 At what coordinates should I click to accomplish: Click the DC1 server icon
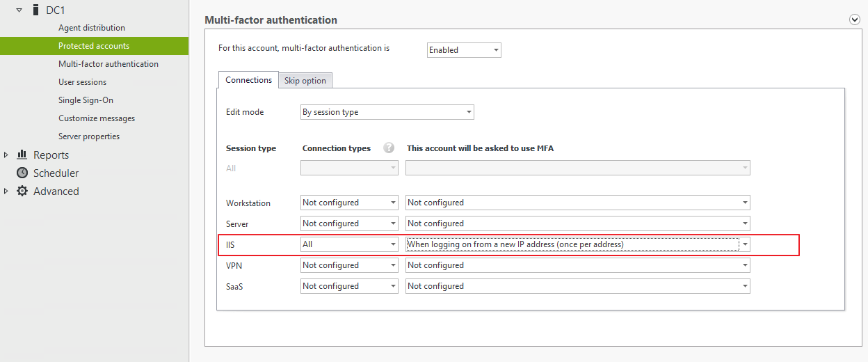(x=35, y=10)
